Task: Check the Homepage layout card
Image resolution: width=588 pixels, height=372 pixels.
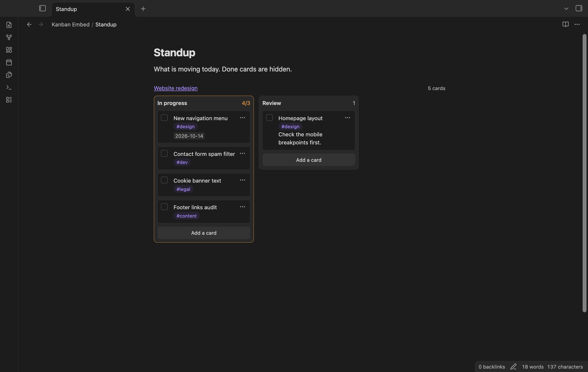Action: click(269, 117)
